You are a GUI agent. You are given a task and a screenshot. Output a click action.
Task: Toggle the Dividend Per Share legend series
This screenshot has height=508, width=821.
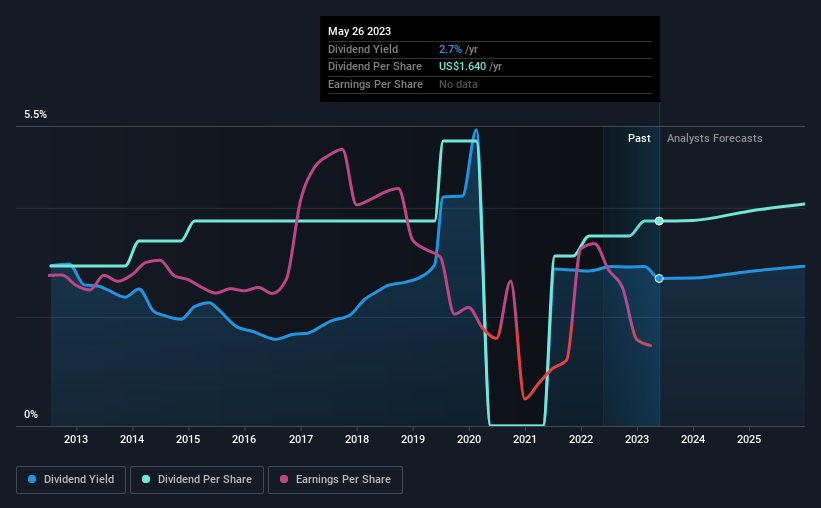(x=197, y=480)
